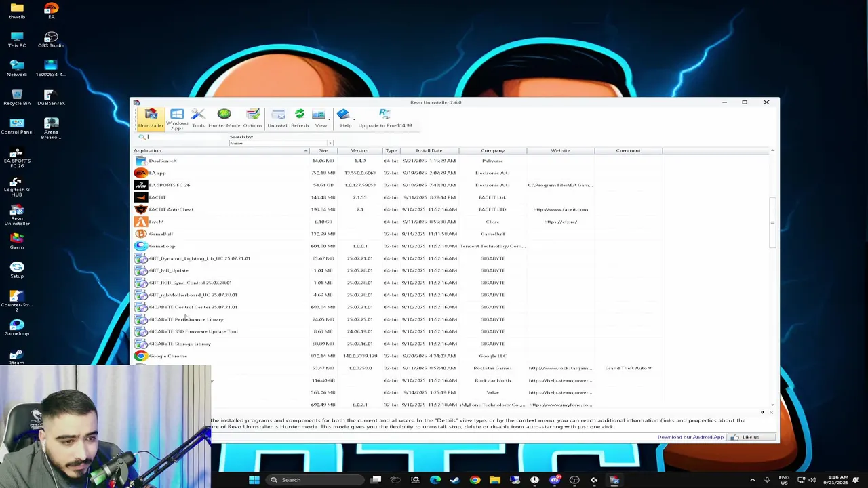Click the Website column header
868x488 pixels.
coord(560,150)
